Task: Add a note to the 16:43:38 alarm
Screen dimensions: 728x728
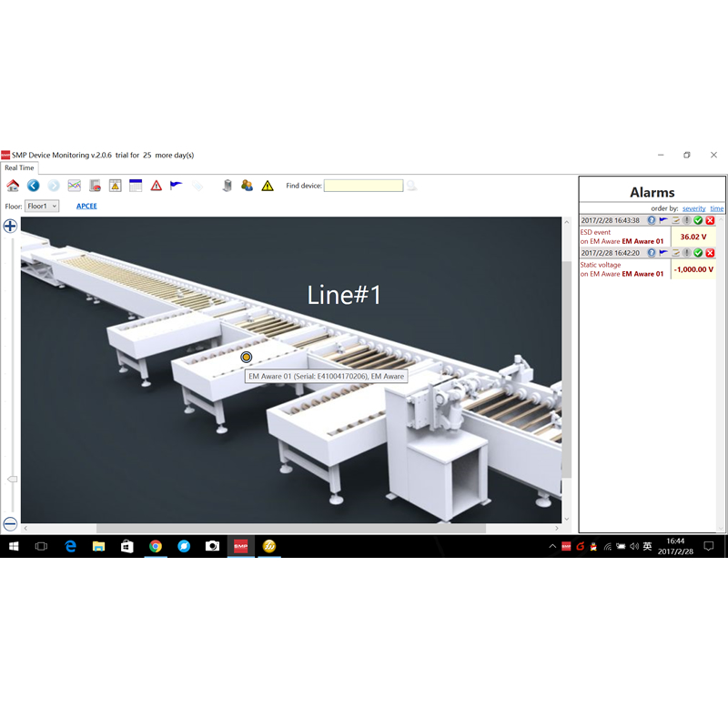Action: pos(675,220)
